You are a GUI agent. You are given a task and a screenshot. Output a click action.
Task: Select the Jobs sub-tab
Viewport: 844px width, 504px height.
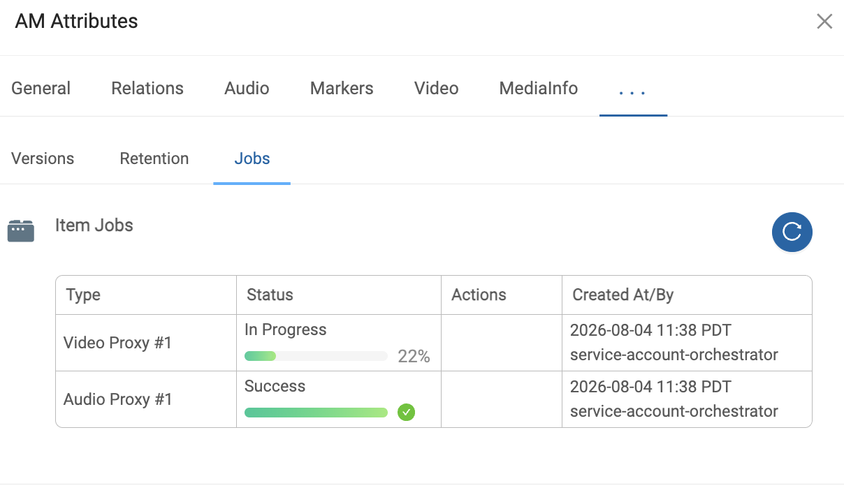click(x=252, y=158)
